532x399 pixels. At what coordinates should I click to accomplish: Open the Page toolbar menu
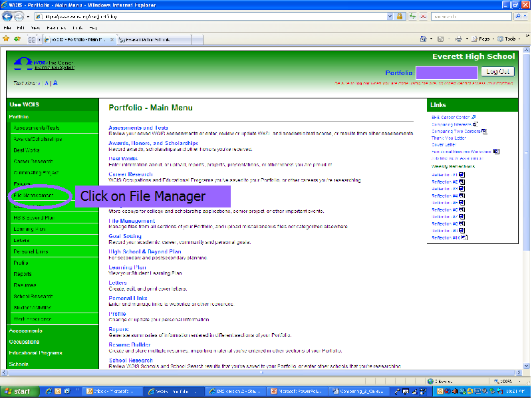point(482,39)
